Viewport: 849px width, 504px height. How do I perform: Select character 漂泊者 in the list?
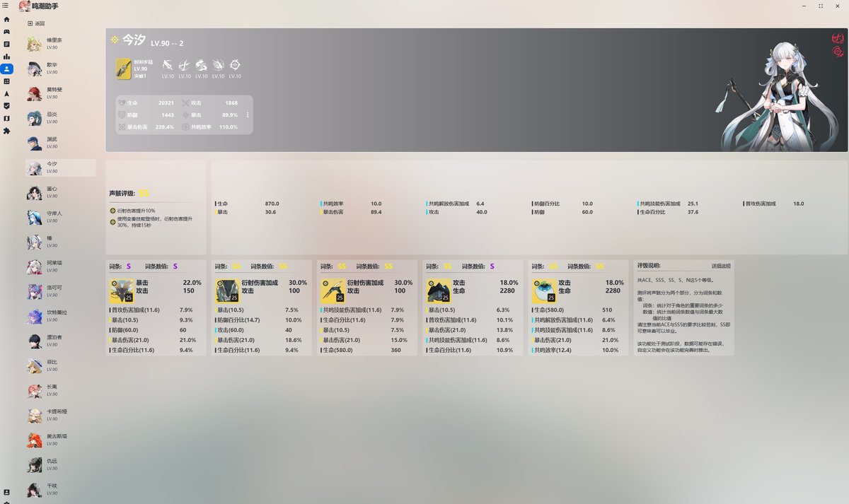(x=60, y=341)
